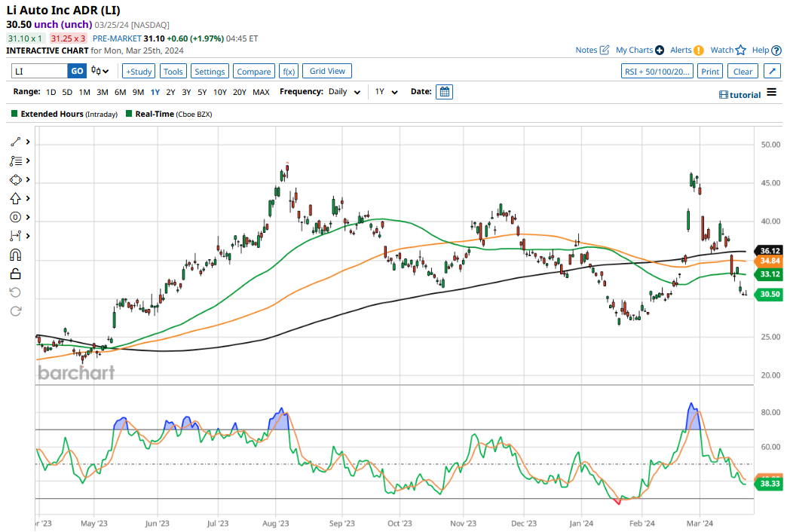790x532 pixels.
Task: Open the Alerts exclamation icon
Action: click(x=699, y=50)
